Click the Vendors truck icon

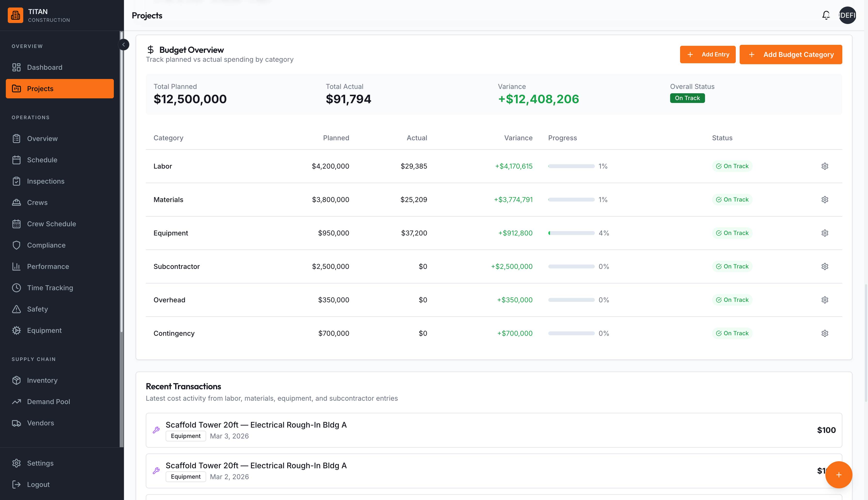(x=16, y=423)
